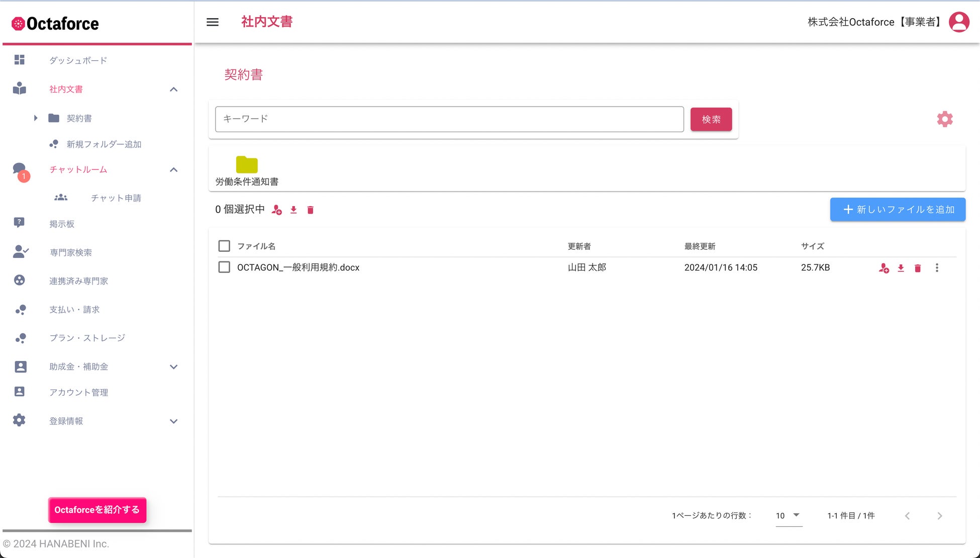
Task: Expand the 助成金・補助金 menu
Action: click(x=173, y=367)
